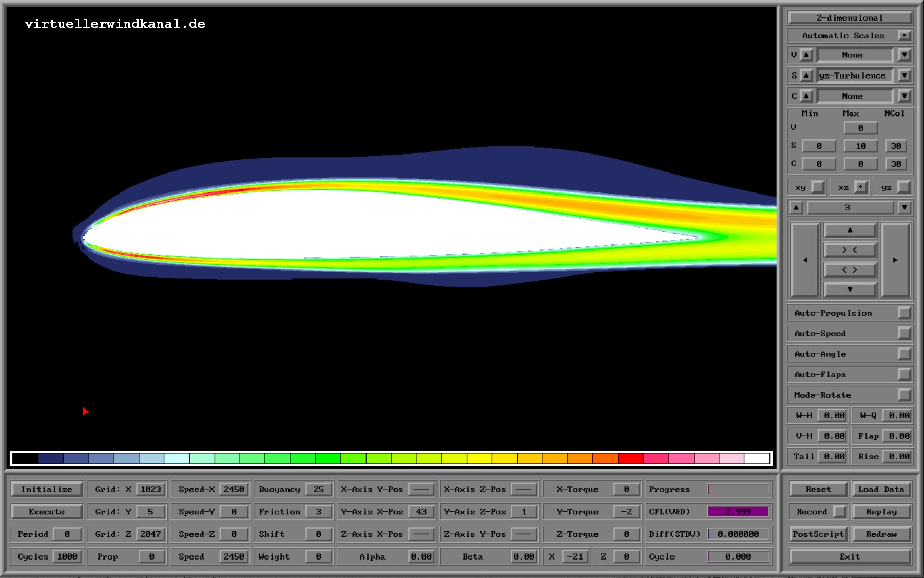The height and width of the screenshot is (578, 924).
Task: Click the Speed-X value field
Action: 234,489
